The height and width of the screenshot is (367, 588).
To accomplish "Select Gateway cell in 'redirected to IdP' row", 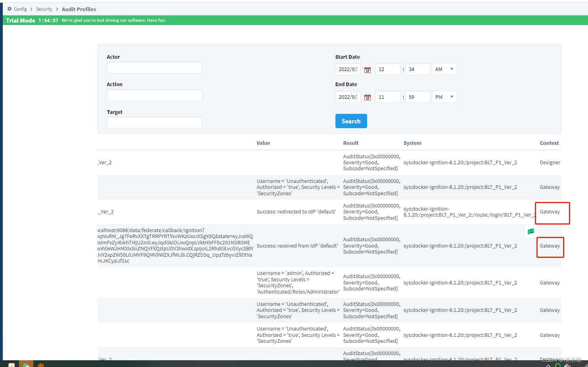I will pyautogui.click(x=550, y=212).
